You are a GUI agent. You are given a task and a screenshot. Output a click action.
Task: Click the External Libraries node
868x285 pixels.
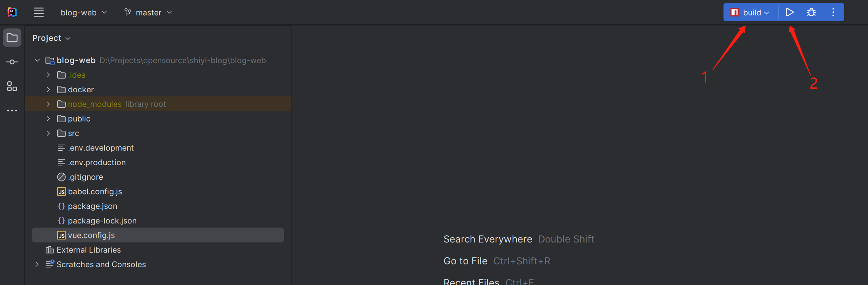click(x=89, y=250)
